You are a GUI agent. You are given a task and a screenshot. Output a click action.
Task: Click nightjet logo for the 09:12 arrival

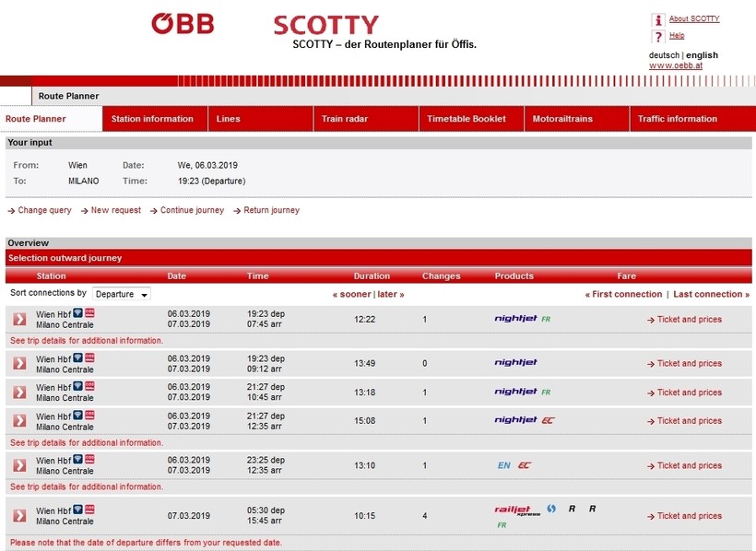point(515,363)
